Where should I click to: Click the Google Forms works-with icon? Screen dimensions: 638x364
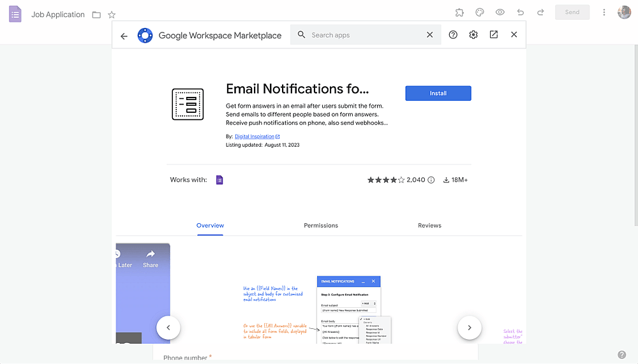(x=219, y=180)
